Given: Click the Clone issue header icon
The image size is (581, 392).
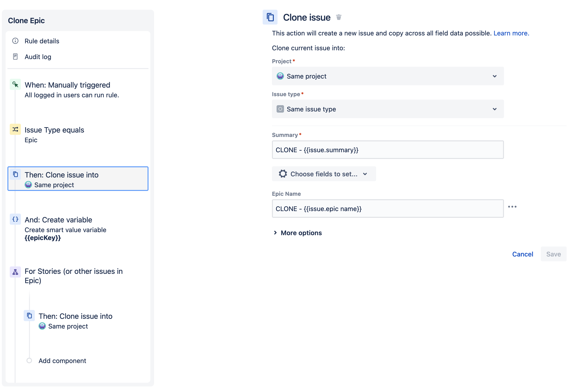Looking at the screenshot, I should pos(270,17).
